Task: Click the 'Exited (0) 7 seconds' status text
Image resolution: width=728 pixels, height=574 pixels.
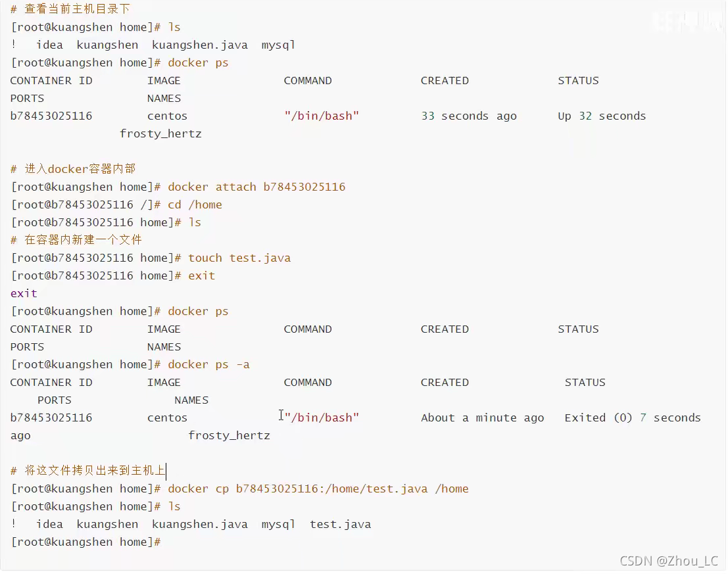Action: pos(633,418)
